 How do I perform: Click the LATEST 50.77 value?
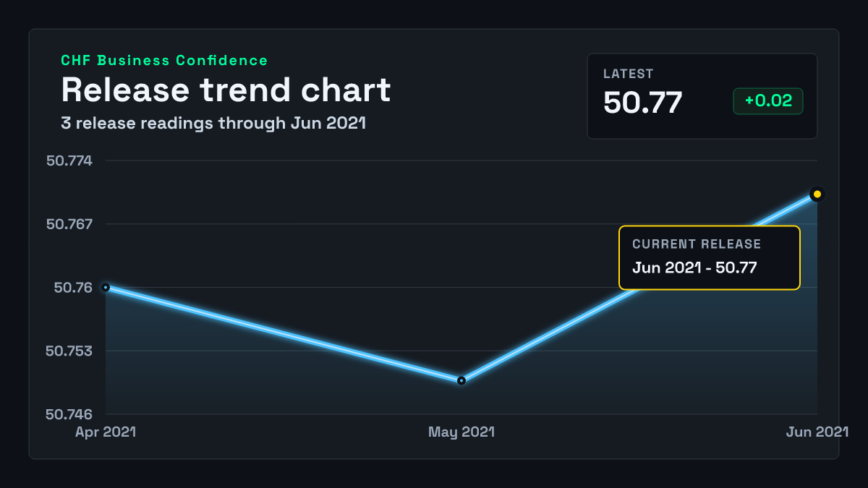pyautogui.click(x=643, y=102)
